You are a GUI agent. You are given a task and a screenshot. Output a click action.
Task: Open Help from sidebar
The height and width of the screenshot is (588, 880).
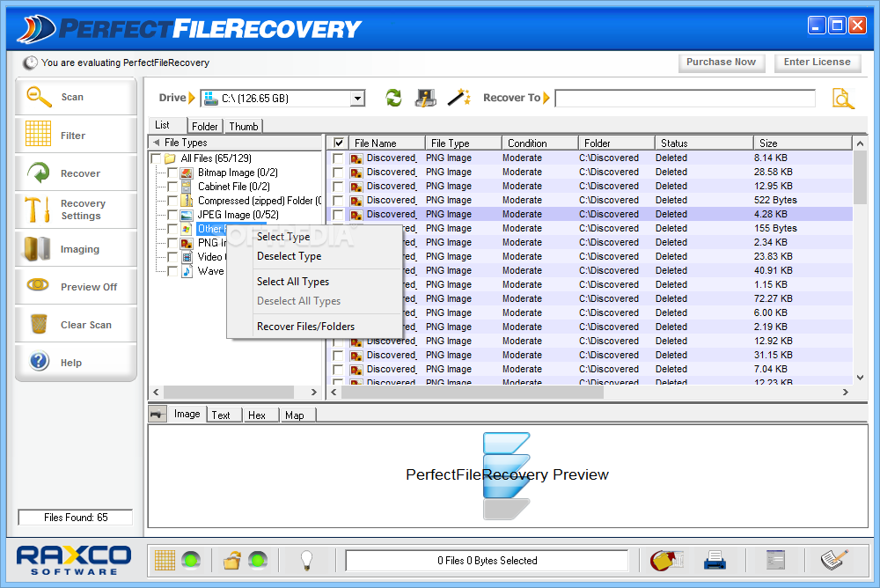pyautogui.click(x=76, y=363)
